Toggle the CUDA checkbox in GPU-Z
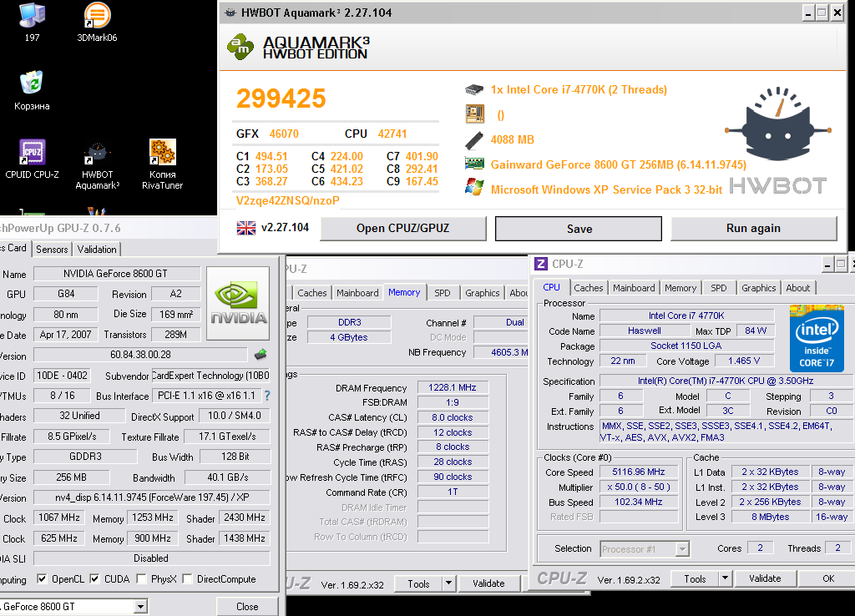855x616 pixels. click(x=94, y=578)
